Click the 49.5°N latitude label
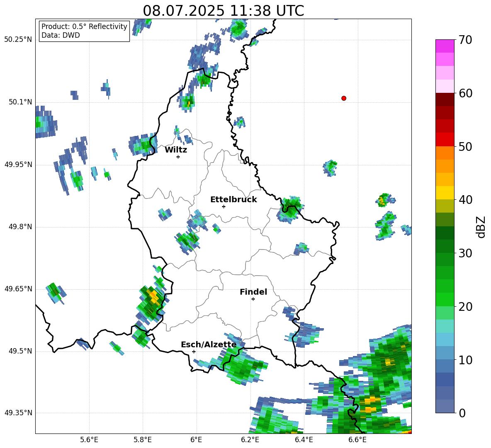Image resolution: width=491 pixels, height=448 pixels. 20,351
